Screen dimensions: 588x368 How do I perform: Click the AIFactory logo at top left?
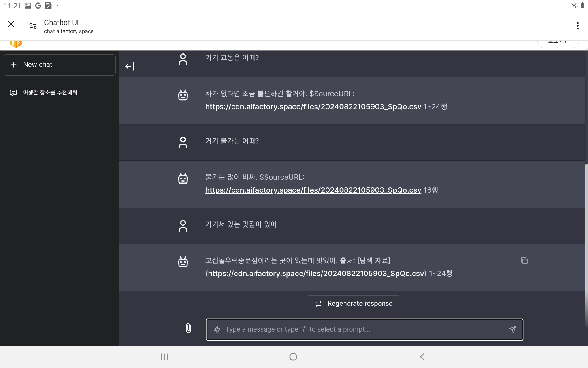[16, 44]
